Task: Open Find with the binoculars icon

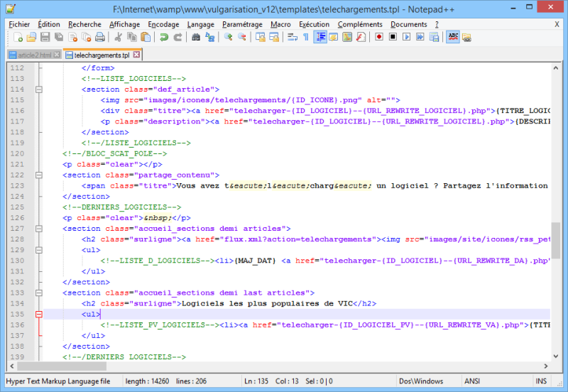Action: [x=196, y=37]
